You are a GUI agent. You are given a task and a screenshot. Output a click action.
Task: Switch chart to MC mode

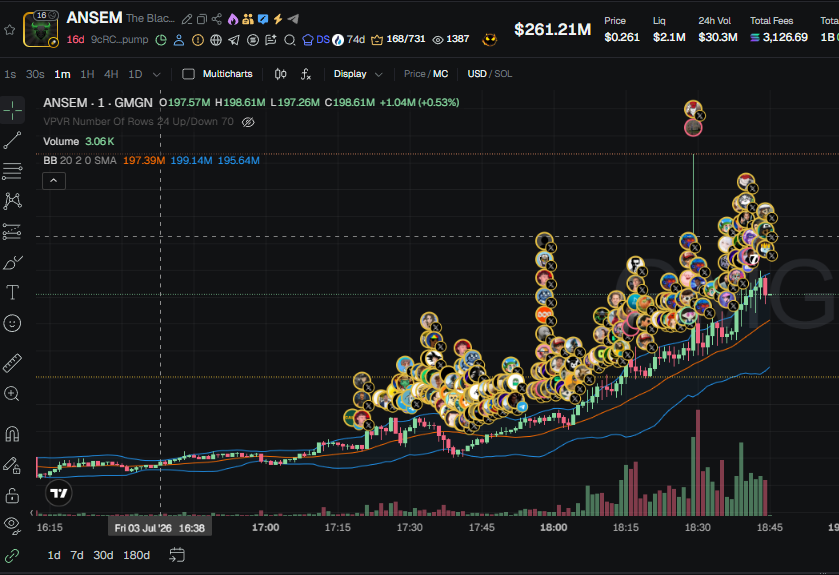pos(440,74)
